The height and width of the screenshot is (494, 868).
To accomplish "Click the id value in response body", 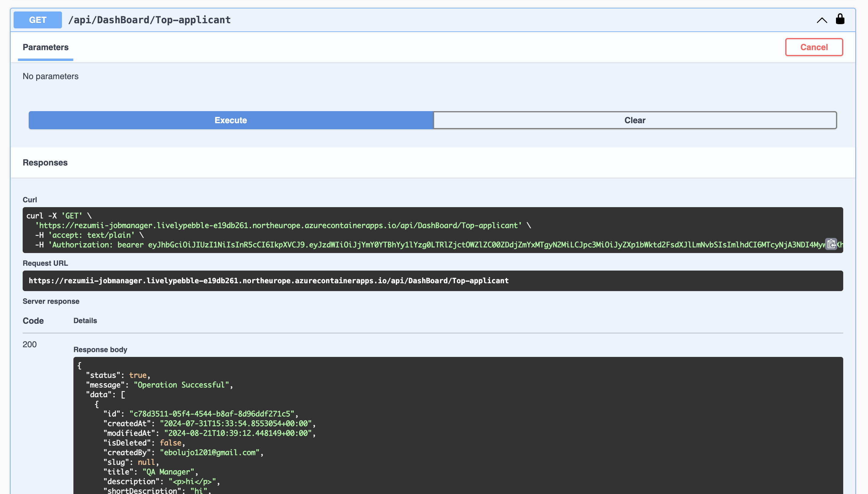I will pyautogui.click(x=211, y=414).
